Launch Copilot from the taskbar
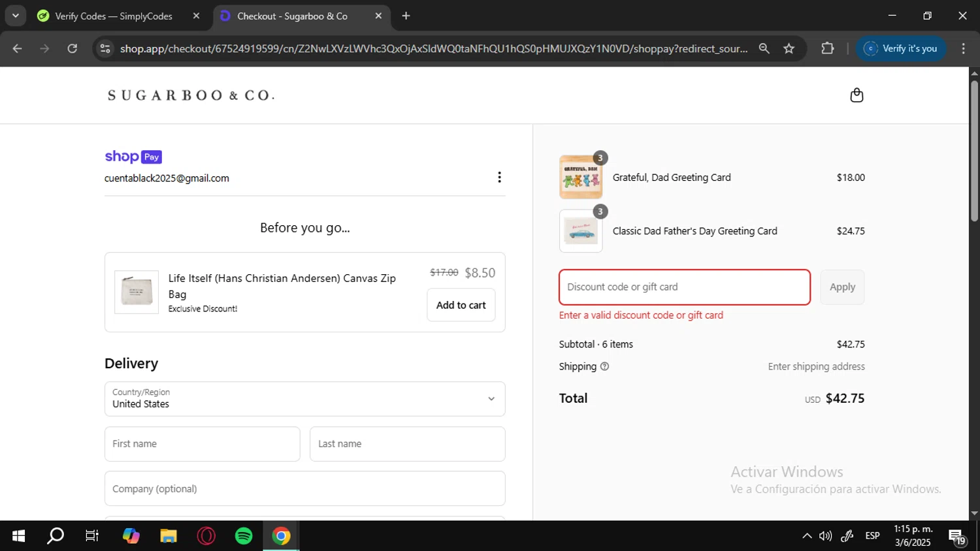 (x=131, y=536)
